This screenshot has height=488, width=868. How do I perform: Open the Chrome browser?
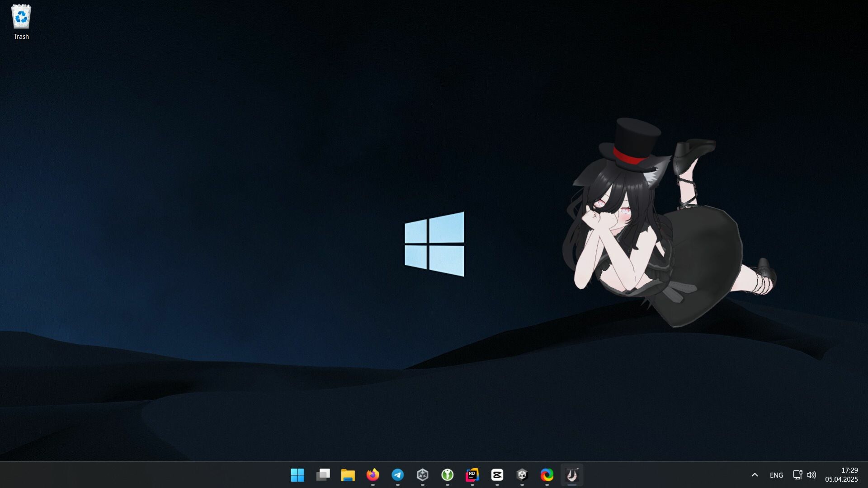[x=547, y=475]
